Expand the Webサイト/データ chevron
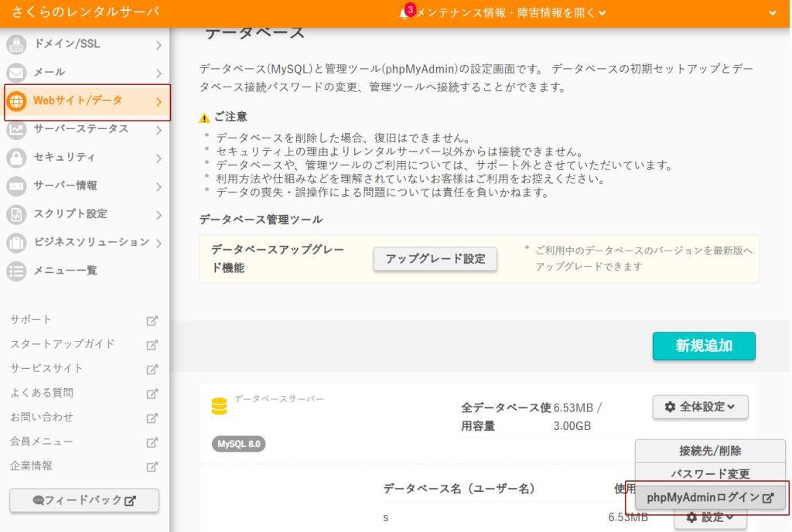The image size is (792, 532). point(159,102)
